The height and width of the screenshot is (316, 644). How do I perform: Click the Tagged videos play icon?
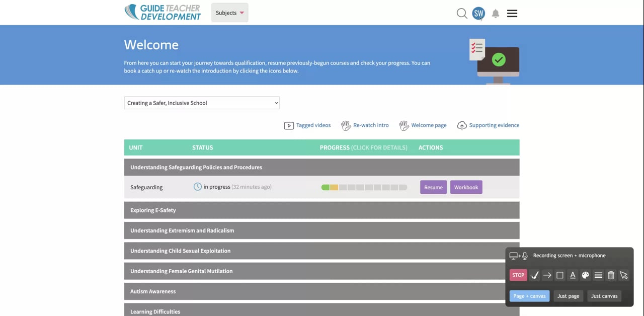click(289, 126)
